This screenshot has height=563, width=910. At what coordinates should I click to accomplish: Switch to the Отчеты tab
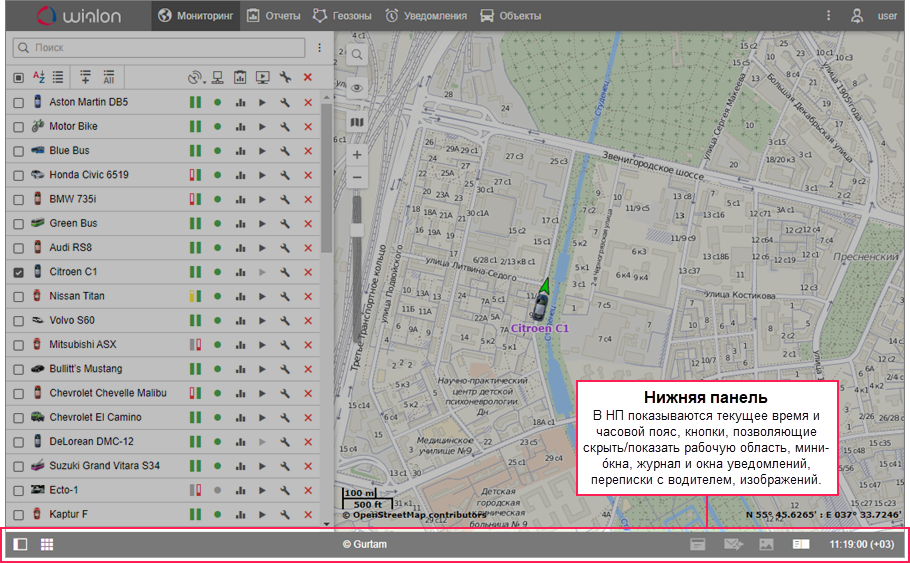coord(273,16)
